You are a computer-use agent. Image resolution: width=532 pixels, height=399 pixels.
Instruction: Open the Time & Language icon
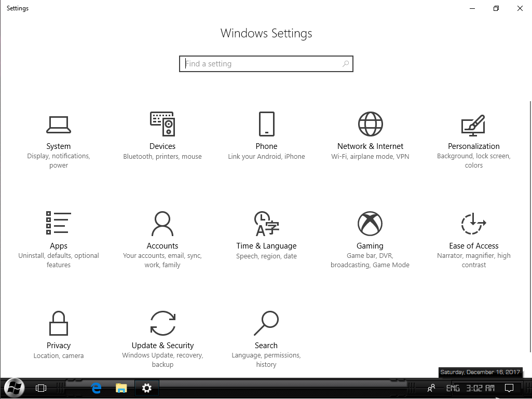tap(267, 224)
